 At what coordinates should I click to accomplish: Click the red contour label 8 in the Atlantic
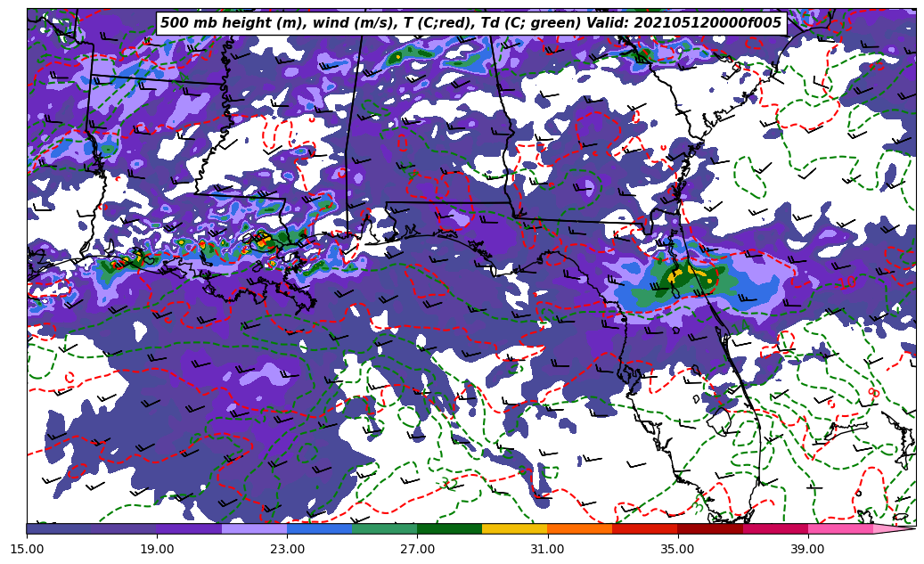[x=873, y=393]
